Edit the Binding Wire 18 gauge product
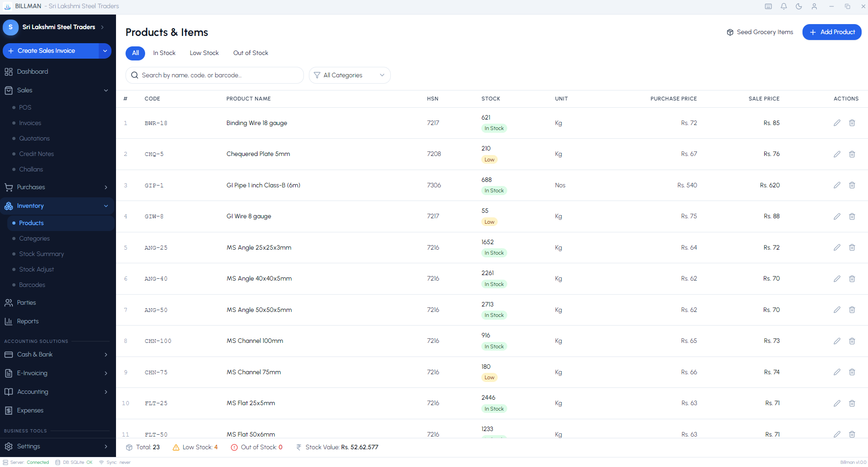868x467 pixels. 837,123
